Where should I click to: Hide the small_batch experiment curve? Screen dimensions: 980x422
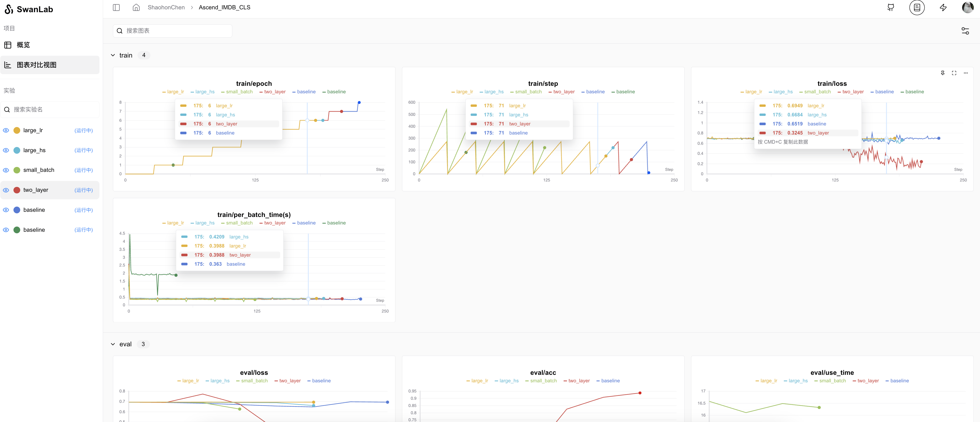[x=6, y=170]
